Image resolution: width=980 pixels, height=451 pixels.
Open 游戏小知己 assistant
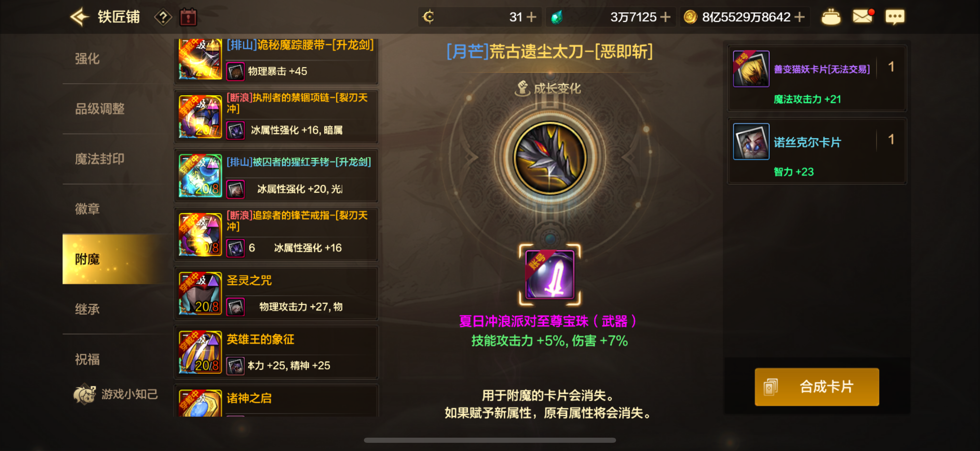115,394
